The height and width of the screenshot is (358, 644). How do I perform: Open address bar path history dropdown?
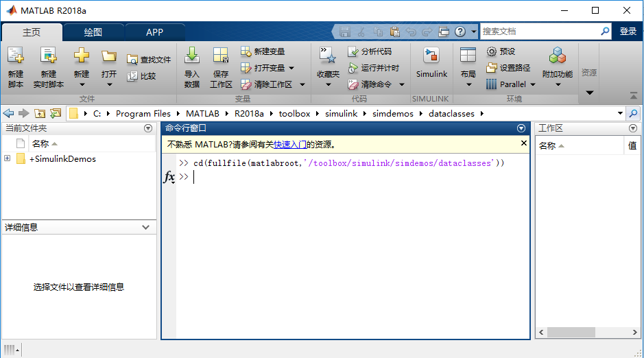(620, 113)
